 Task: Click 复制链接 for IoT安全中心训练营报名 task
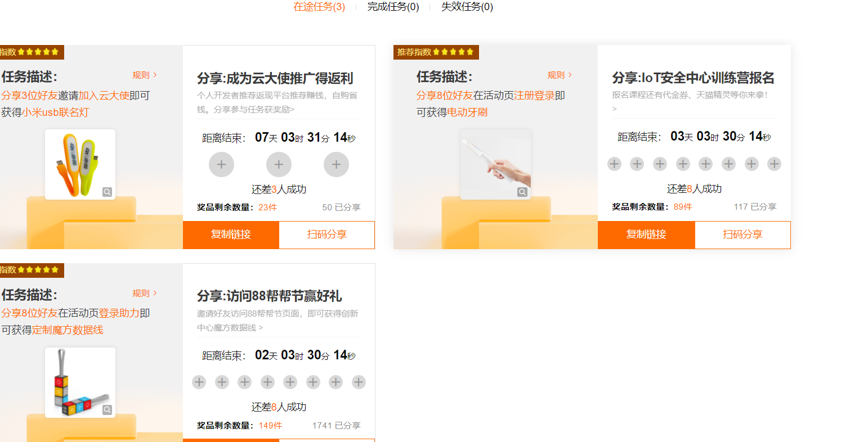click(x=646, y=234)
